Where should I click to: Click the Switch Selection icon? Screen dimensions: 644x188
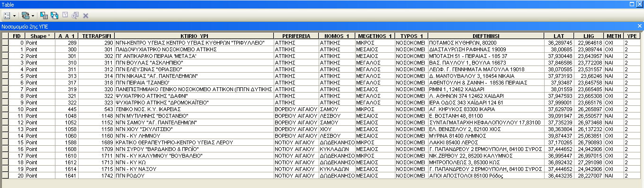(54, 15)
